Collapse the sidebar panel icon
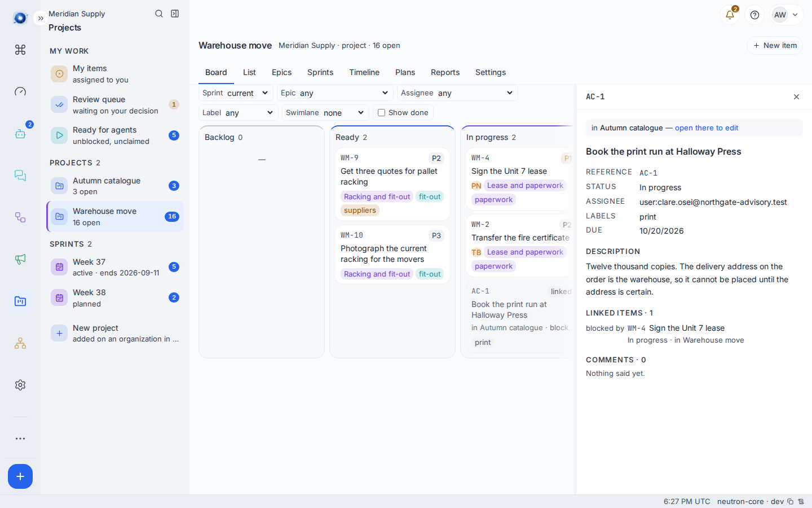This screenshot has width=812, height=508. [x=175, y=14]
